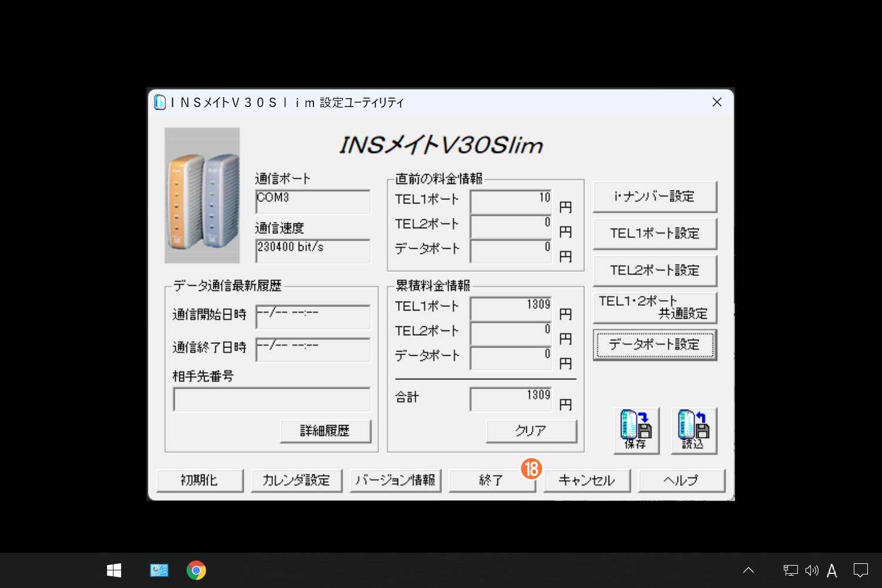Screen dimensions: 882x588
Task: Launch Google Chrome from the taskbar
Action: pos(196,570)
